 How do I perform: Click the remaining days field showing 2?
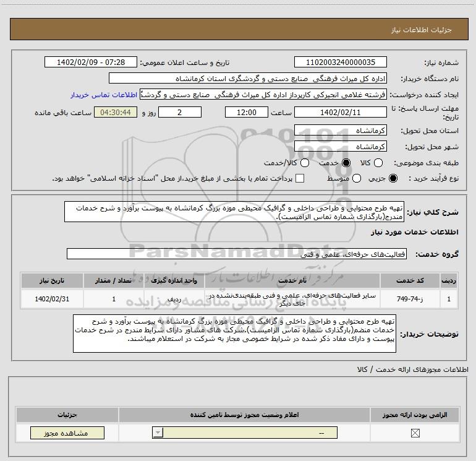click(x=180, y=112)
